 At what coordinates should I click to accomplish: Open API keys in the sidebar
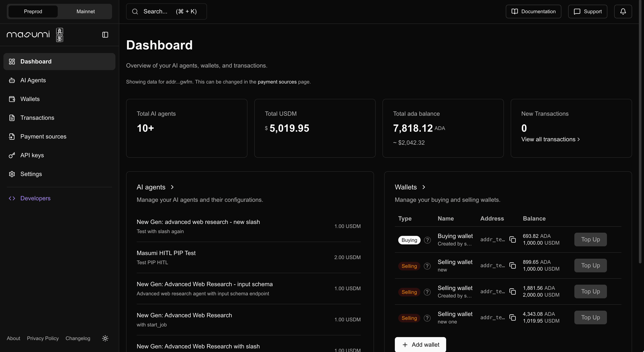[x=59, y=155]
